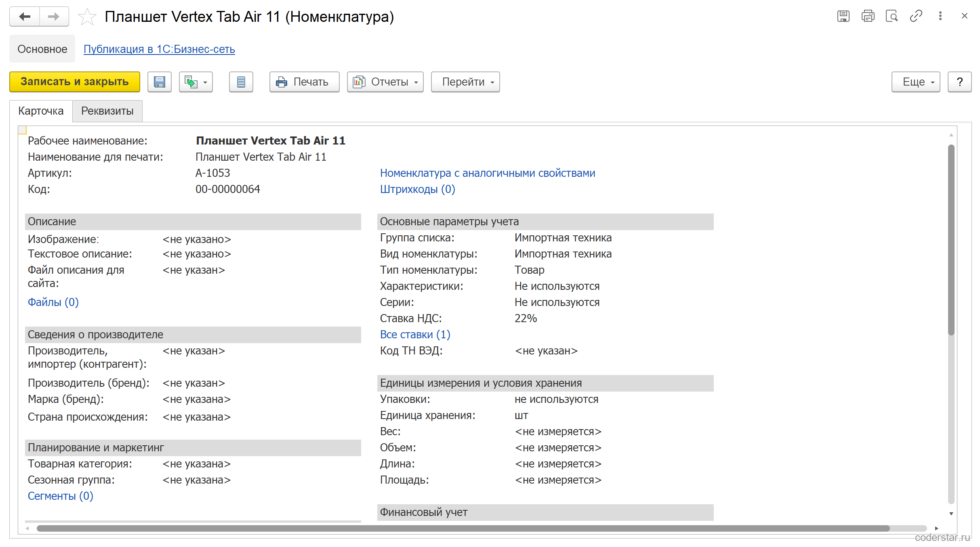Switch to the Реквизиты tab
The width and height of the screenshot is (980, 547).
point(107,111)
